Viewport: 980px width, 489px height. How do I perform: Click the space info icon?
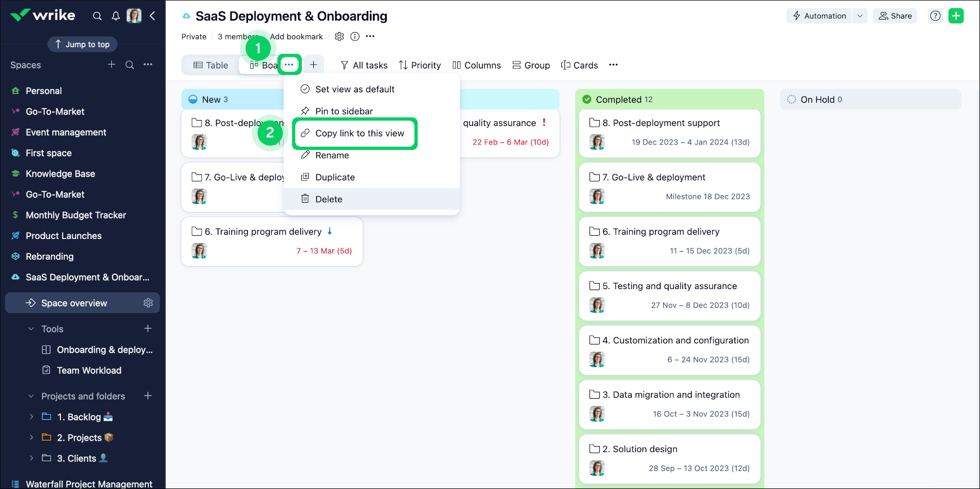(x=355, y=36)
